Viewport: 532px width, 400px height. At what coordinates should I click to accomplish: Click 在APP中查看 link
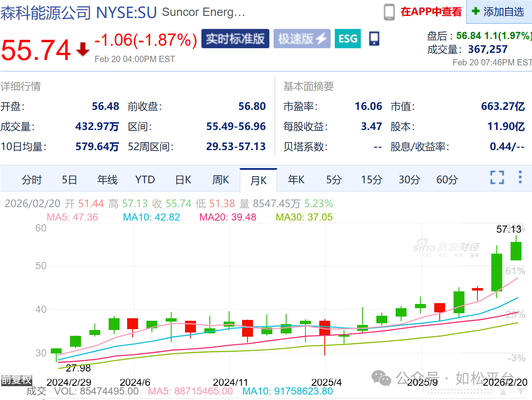(x=431, y=12)
